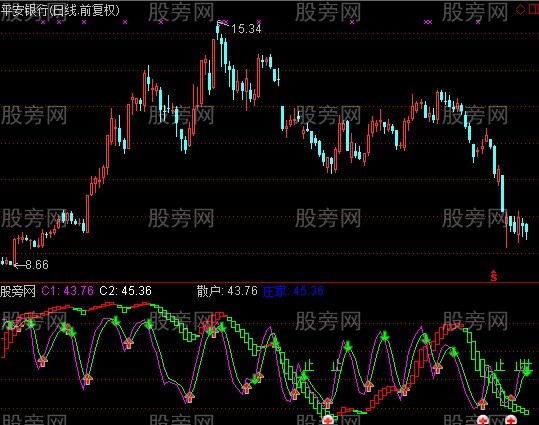This screenshot has width=539, height=425.
Task: Select the 15.34 high price label
Action: coord(246,29)
